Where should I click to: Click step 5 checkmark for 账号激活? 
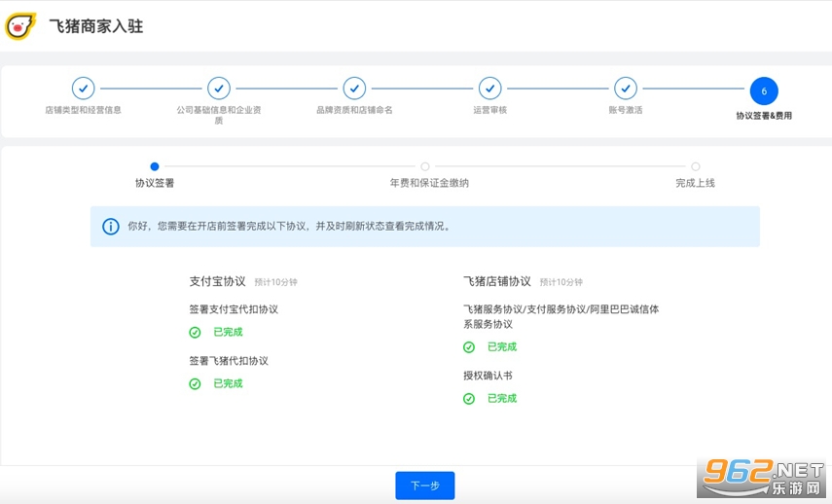point(626,89)
